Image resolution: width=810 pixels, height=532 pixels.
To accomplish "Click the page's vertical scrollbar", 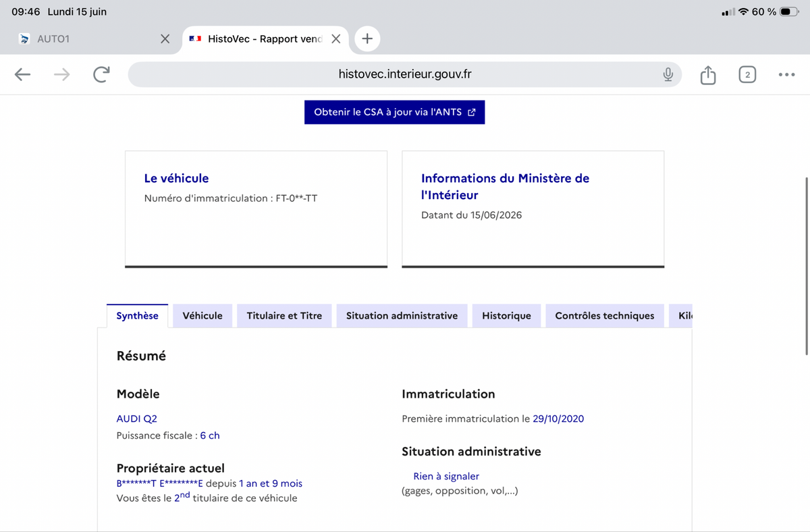I will tap(807, 265).
